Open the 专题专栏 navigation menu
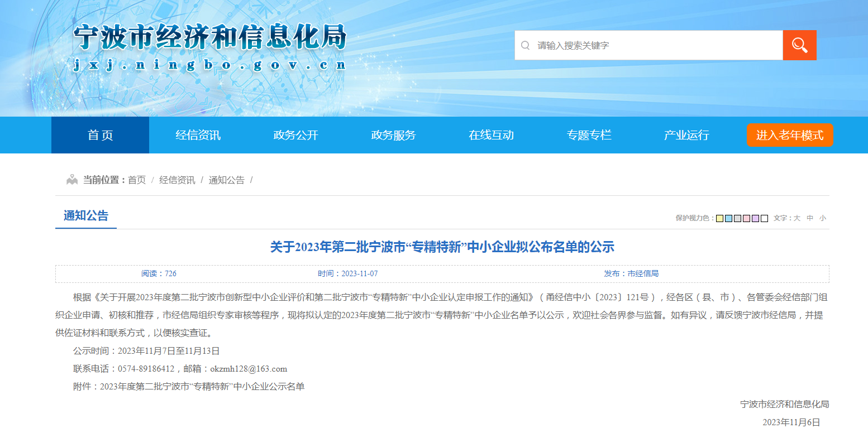Viewport: 868px width, 433px height. (589, 135)
